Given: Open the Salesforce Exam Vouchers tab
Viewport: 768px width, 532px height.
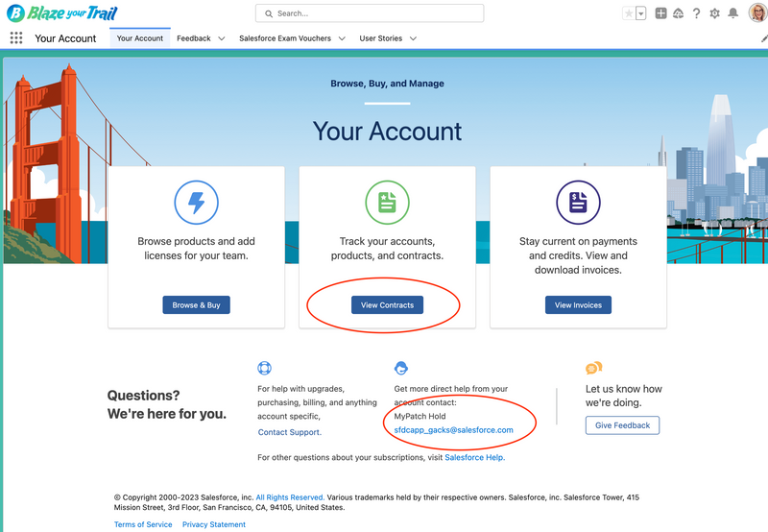Looking at the screenshot, I should [285, 38].
